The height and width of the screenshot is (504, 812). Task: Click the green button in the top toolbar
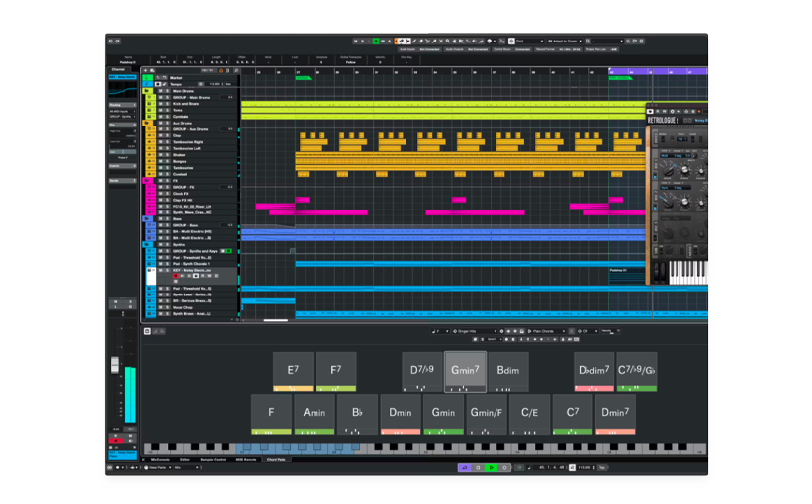(376, 42)
